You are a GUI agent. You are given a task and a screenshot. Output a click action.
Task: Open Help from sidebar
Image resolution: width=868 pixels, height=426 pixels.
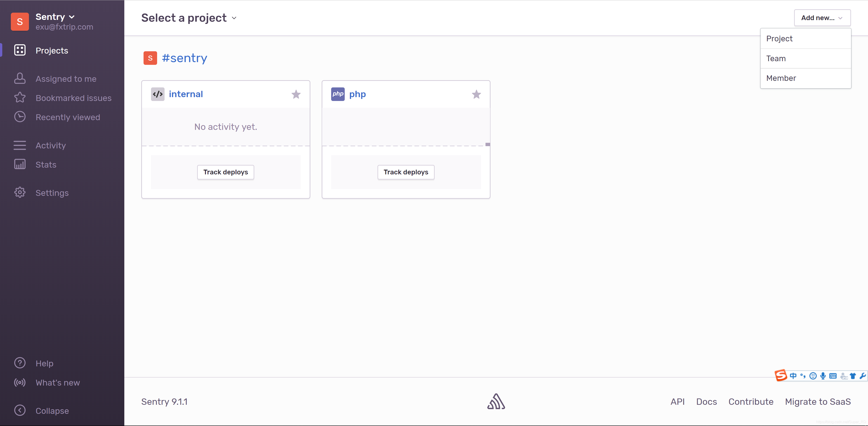[45, 363]
